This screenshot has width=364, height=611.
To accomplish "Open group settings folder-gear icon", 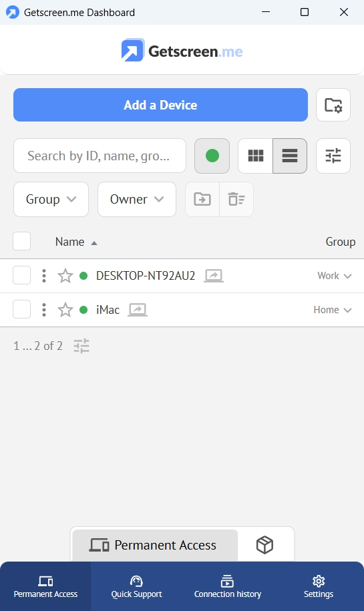I will [x=333, y=105].
